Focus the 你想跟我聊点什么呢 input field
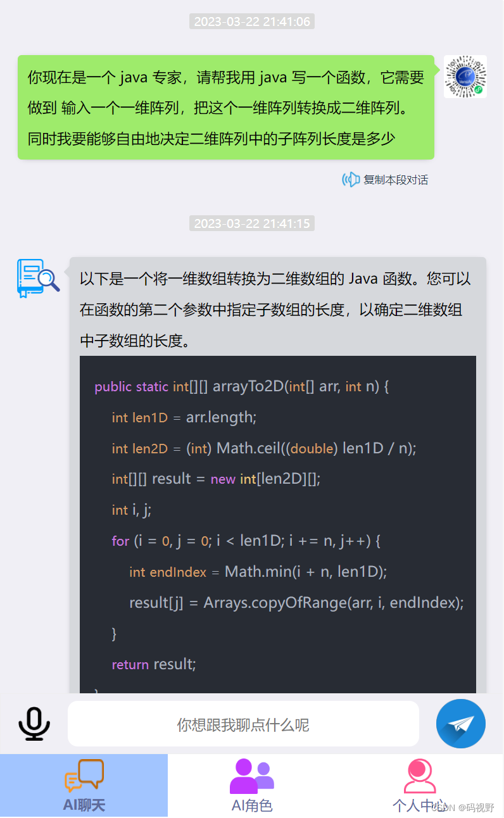 [243, 724]
